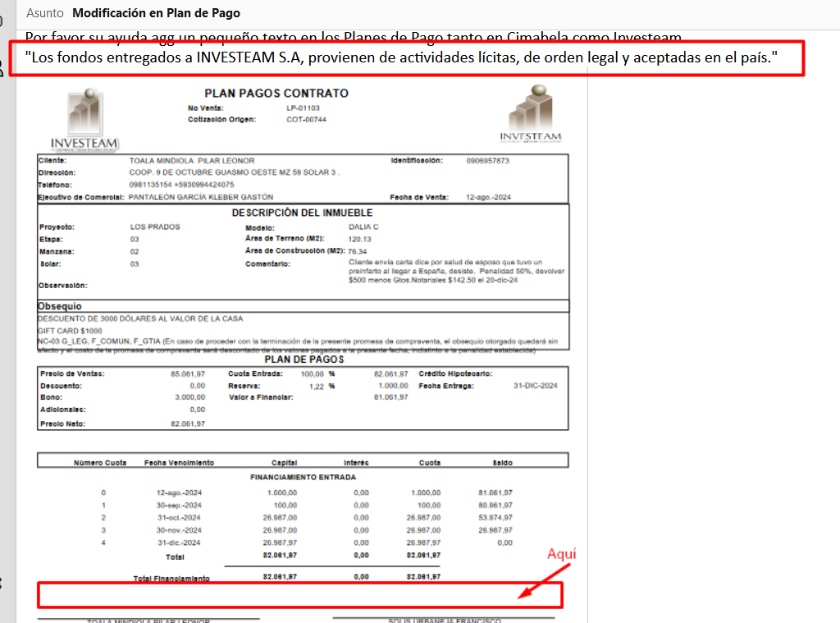This screenshot has height=623, width=840.
Task: Select the "PLAN PAGOS CONTRATO" title
Action: tap(276, 94)
